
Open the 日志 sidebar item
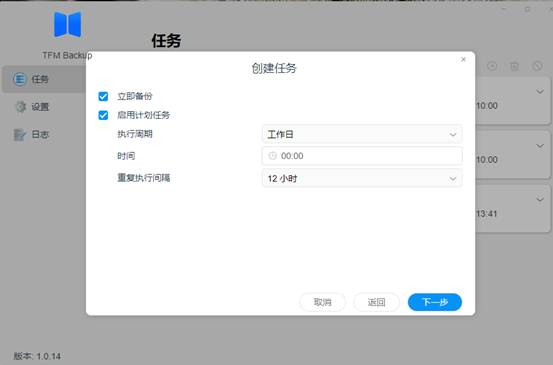click(44, 134)
